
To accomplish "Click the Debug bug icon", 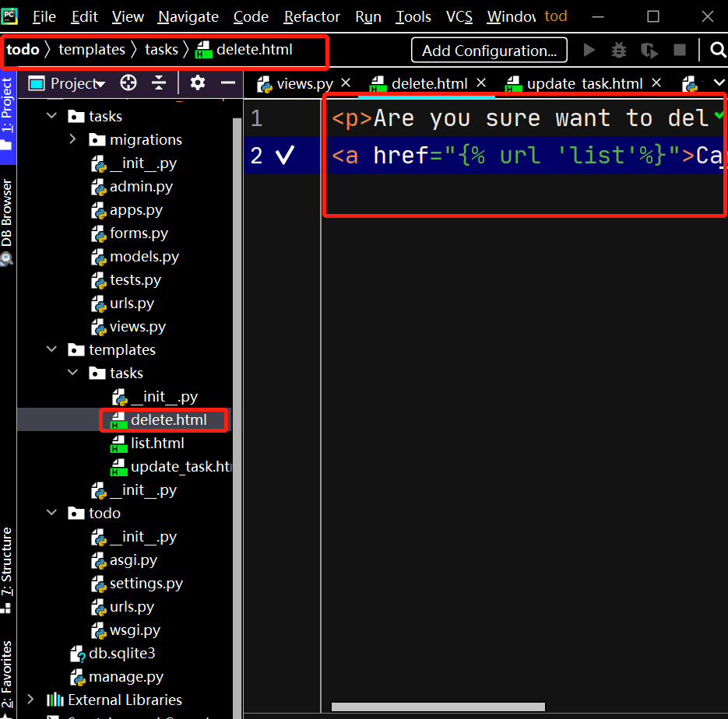I will pos(618,50).
